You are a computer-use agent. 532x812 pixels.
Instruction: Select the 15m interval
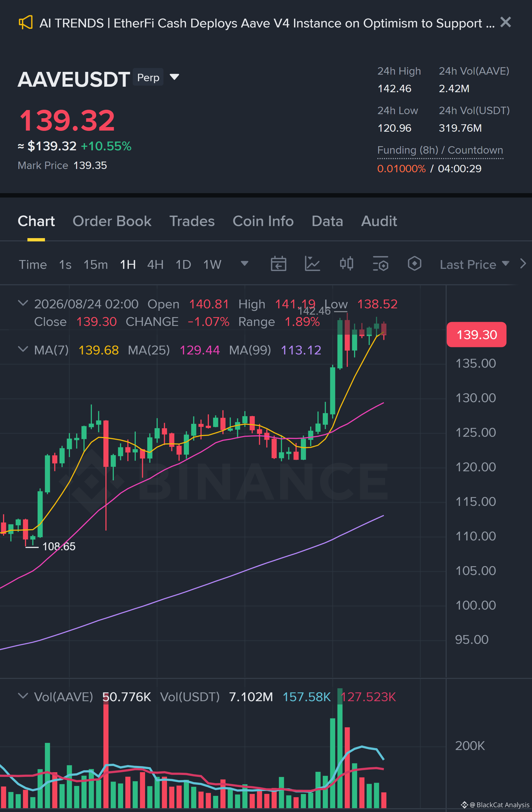point(95,264)
